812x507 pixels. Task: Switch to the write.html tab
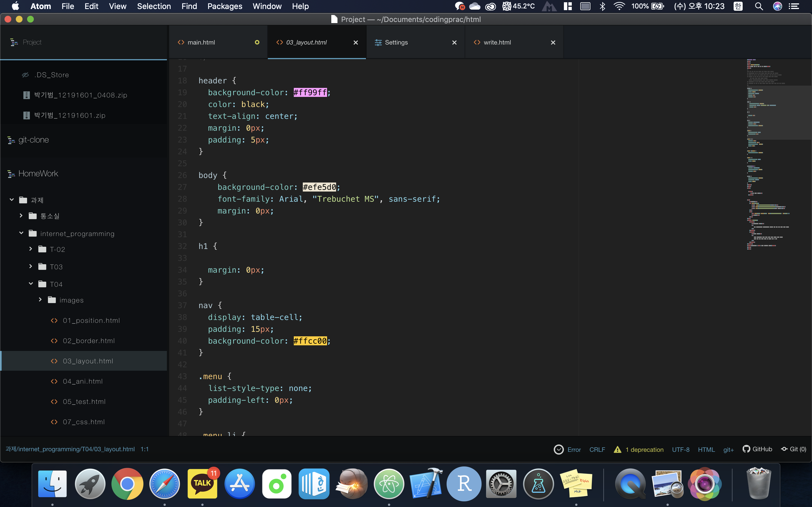pyautogui.click(x=497, y=43)
